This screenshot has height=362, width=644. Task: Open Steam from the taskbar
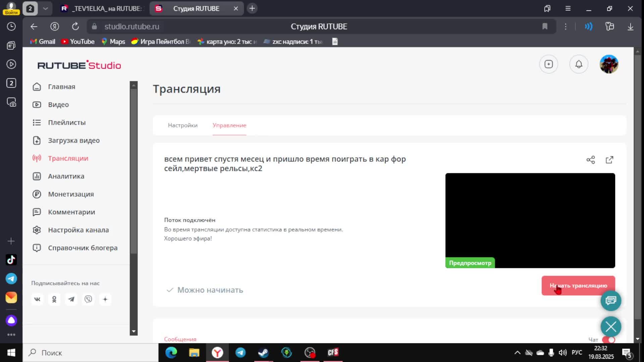pyautogui.click(x=263, y=353)
